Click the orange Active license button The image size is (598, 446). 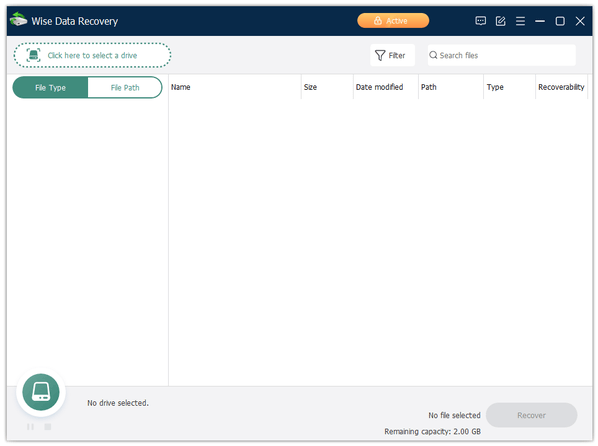(x=393, y=21)
